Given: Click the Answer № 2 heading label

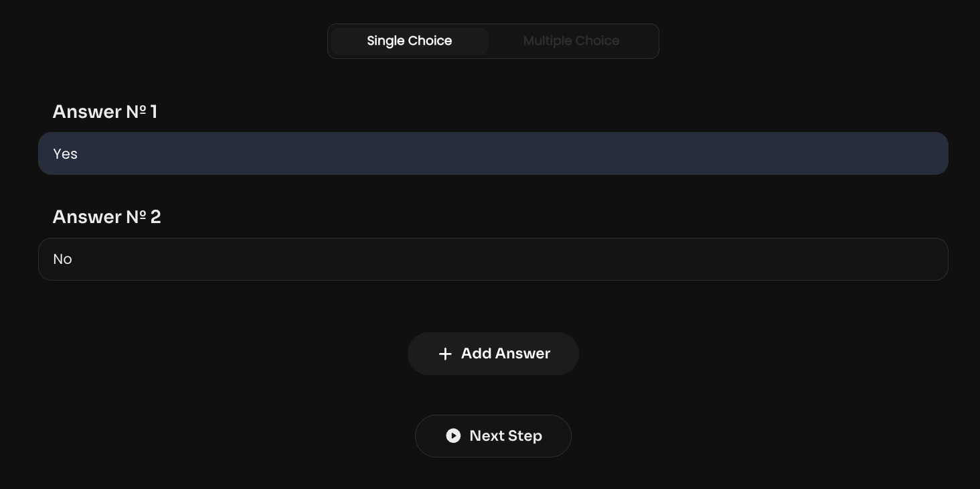Looking at the screenshot, I should (x=107, y=217).
